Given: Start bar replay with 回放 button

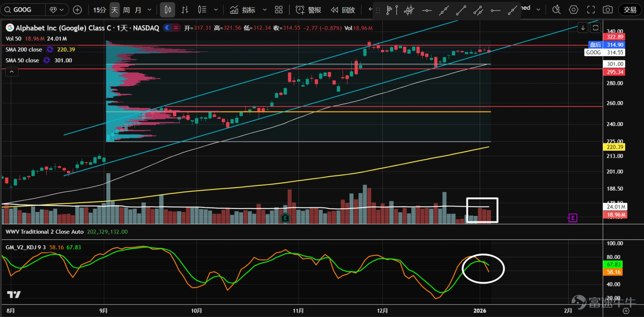Looking at the screenshot, I should click(343, 10).
